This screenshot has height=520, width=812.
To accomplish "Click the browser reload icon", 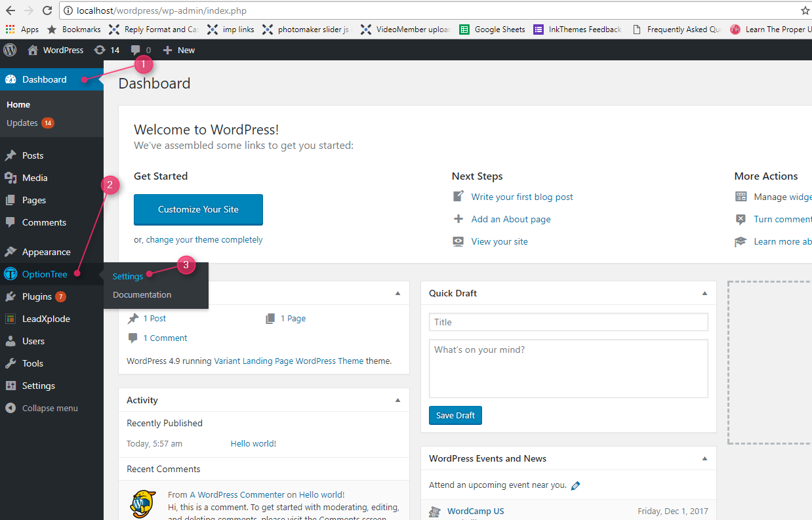I will (47, 10).
